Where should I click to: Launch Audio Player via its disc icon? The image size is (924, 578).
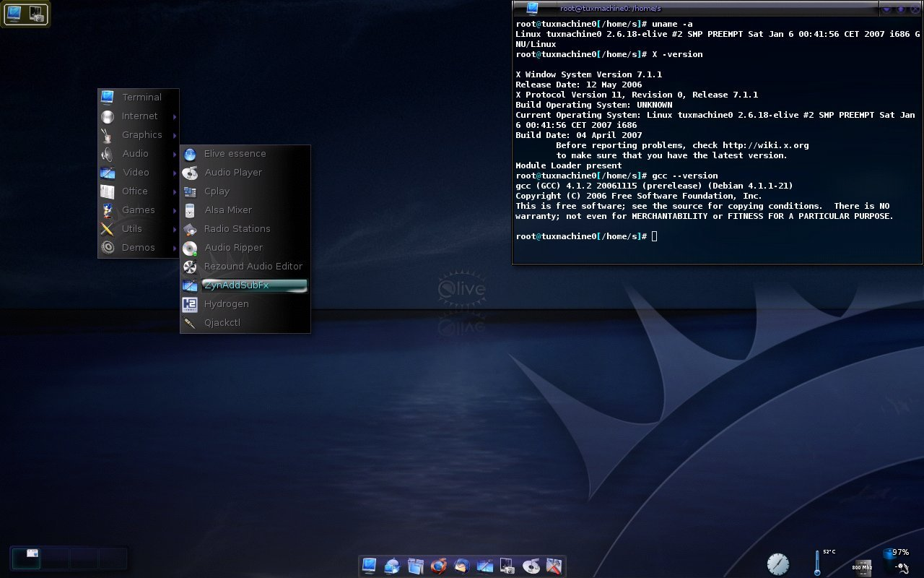pyautogui.click(x=190, y=173)
